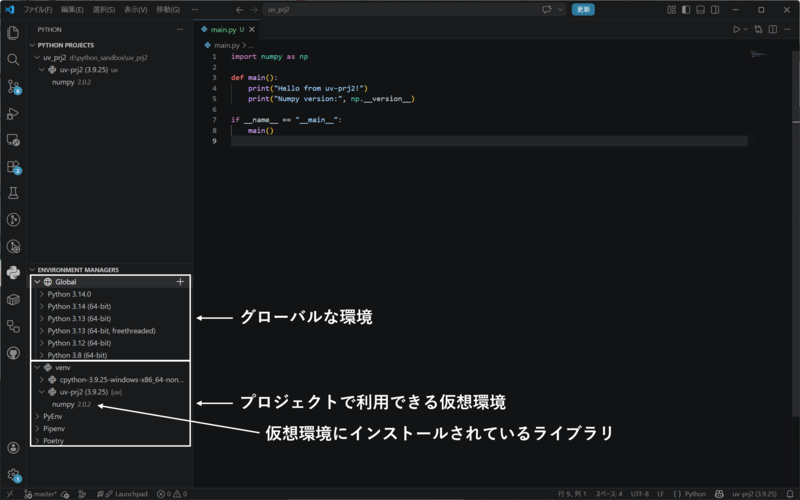
Task: Open the Testing flask icon
Action: pyautogui.click(x=13, y=193)
